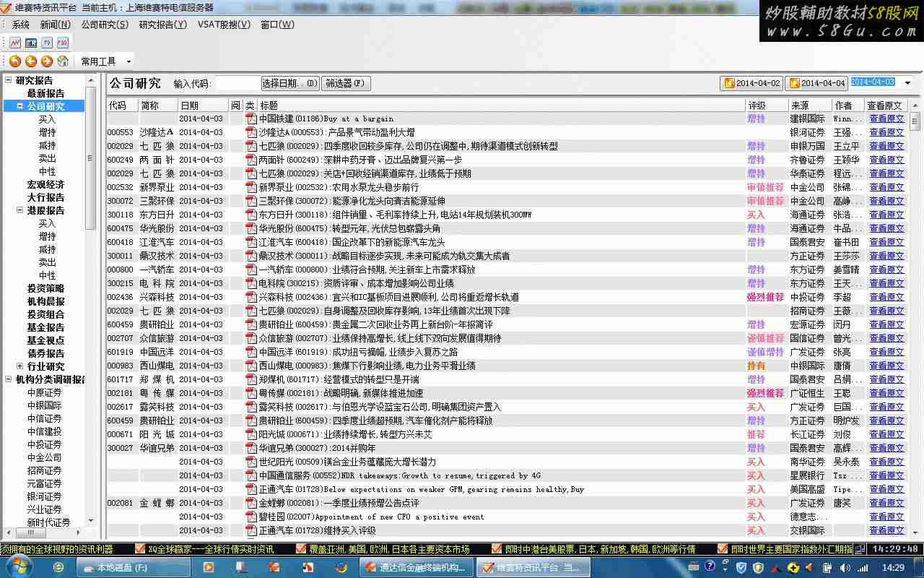Open the PDF icon for 江淮汽车 (600418) report

(251, 242)
